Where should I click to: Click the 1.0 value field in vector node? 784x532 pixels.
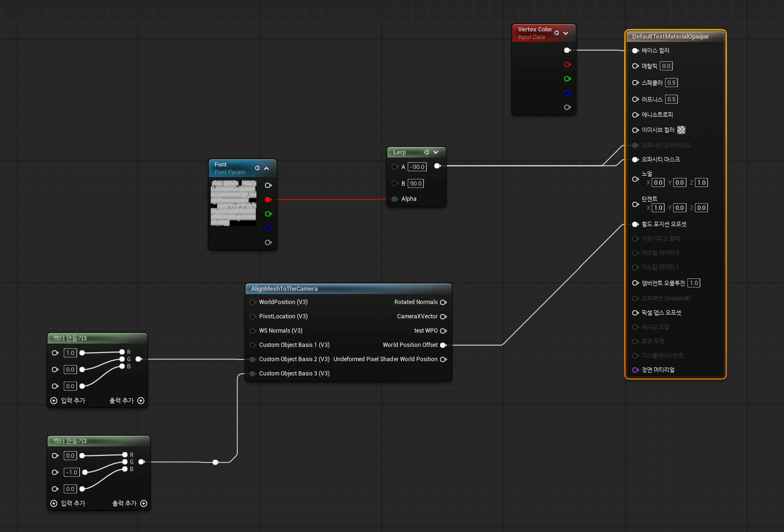(70, 353)
